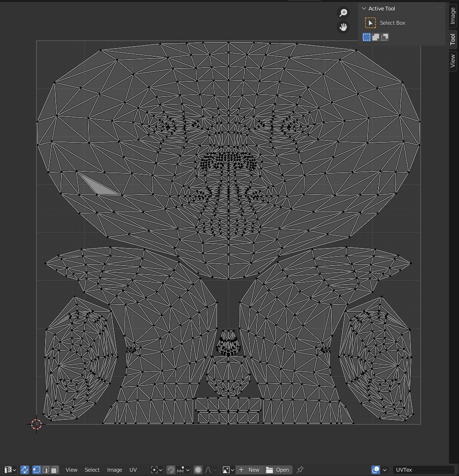Enable edge selection mode
Image resolution: width=459 pixels, height=476 pixels.
(x=46, y=470)
